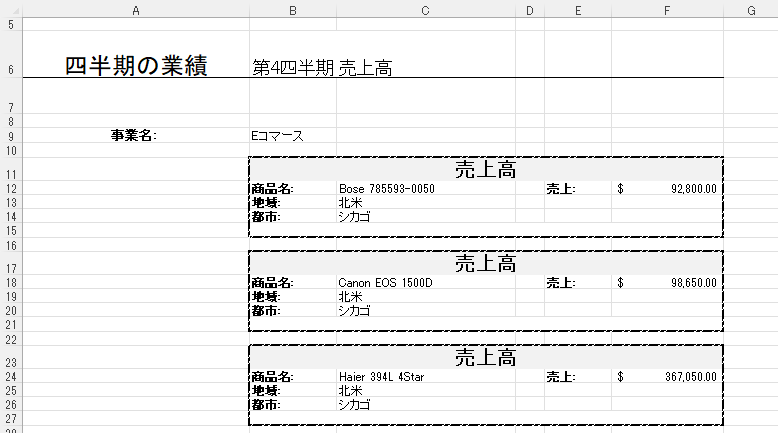Select the 92,800.00 amount cell
Screen dimensions: 778x433
click(x=667, y=188)
